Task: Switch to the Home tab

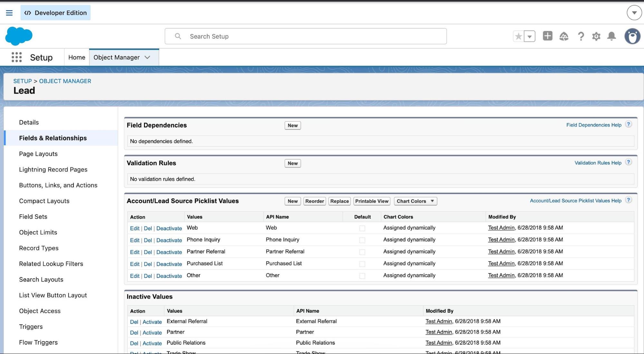Action: (x=77, y=57)
